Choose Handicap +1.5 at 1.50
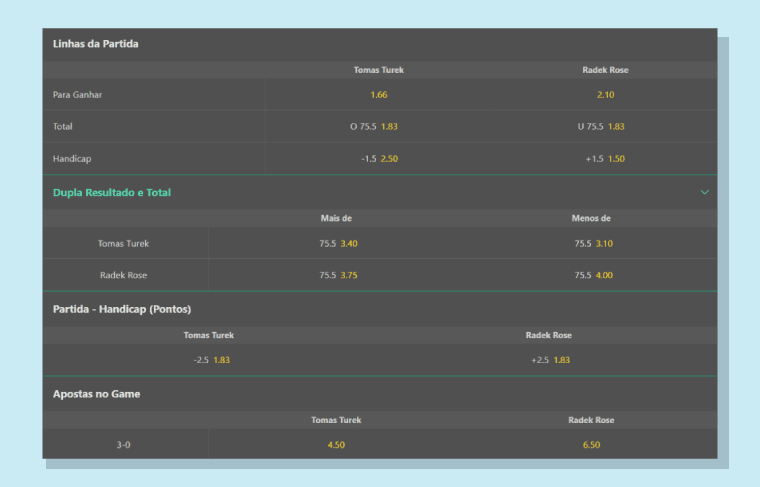 coord(605,158)
